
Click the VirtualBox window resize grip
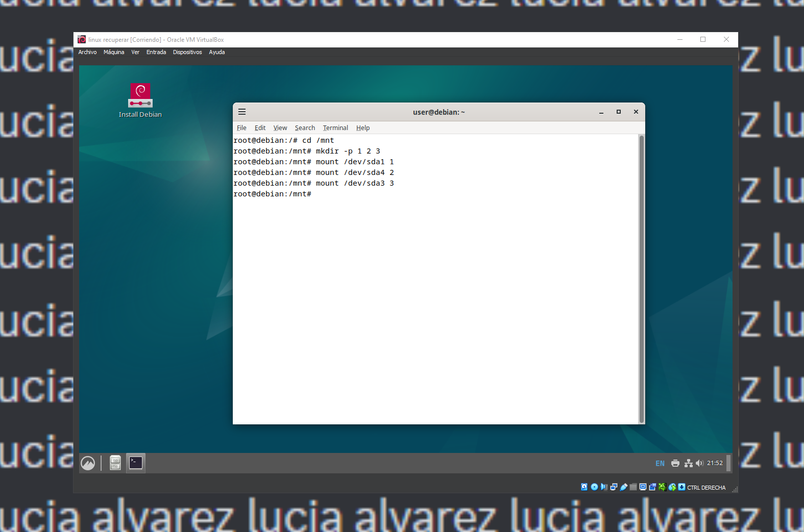pyautogui.click(x=735, y=489)
